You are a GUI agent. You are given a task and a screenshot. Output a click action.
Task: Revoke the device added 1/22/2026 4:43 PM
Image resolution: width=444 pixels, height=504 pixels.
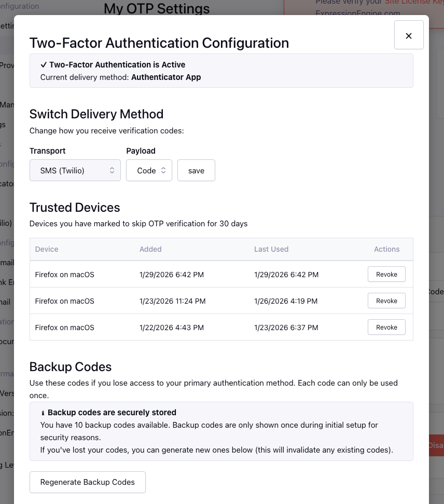click(386, 327)
